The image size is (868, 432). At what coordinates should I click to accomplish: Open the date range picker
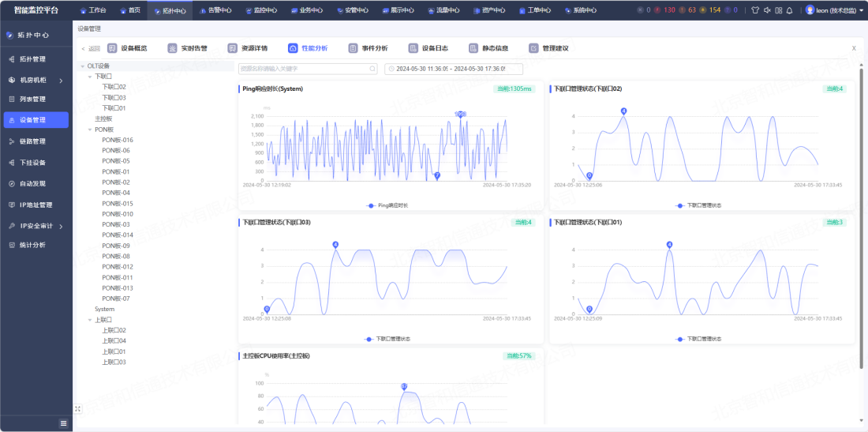click(x=454, y=69)
